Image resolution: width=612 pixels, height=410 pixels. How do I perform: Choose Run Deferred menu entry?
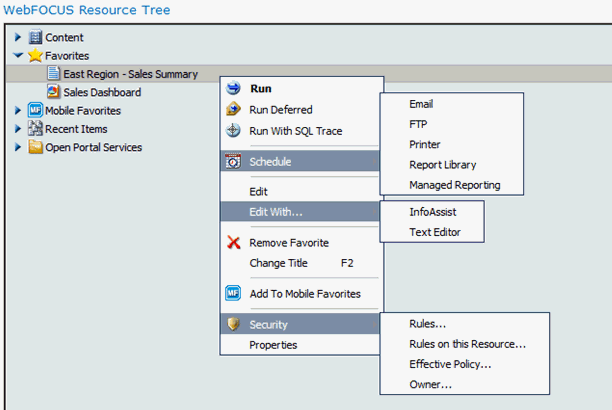point(301,110)
